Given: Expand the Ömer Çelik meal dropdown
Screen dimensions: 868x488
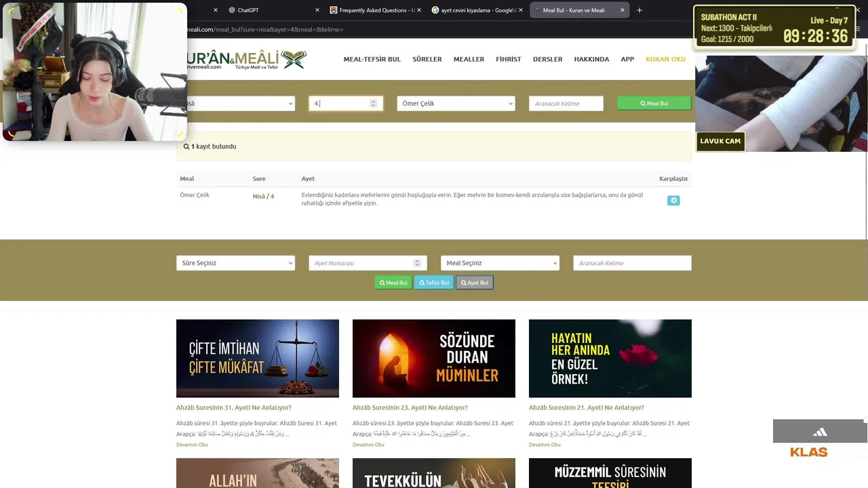Looking at the screenshot, I should coord(456,104).
